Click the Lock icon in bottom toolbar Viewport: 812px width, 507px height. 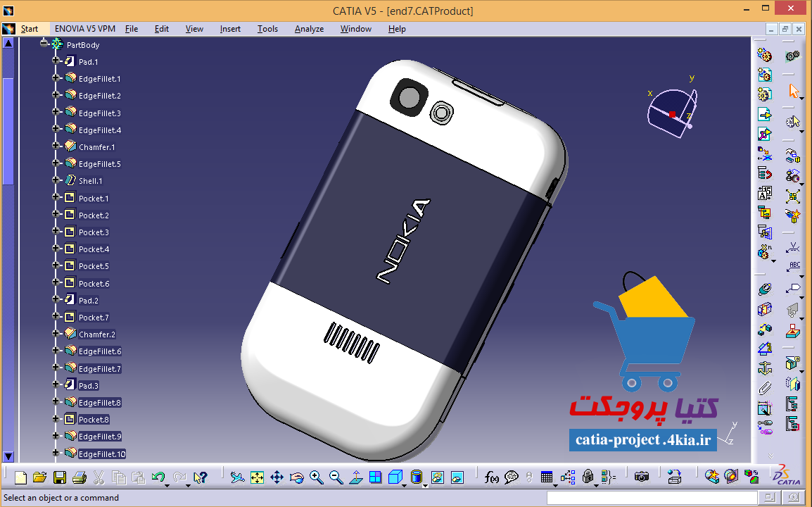(588, 477)
